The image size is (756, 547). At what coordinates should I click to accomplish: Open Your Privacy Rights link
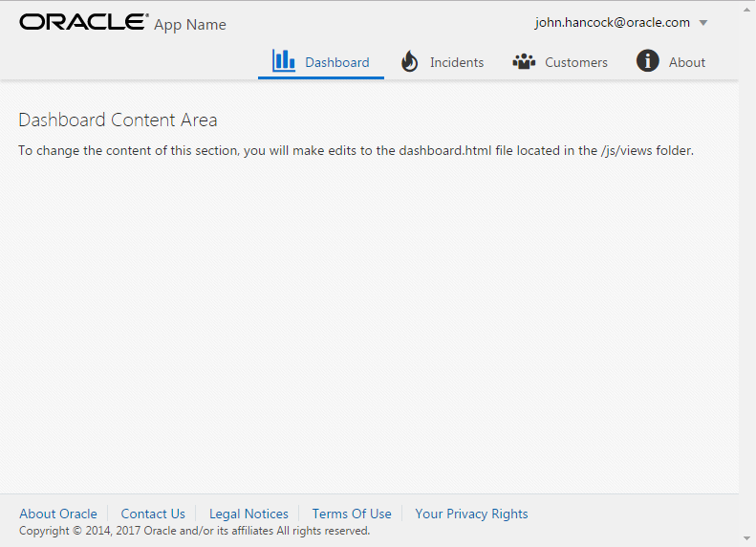pos(471,514)
